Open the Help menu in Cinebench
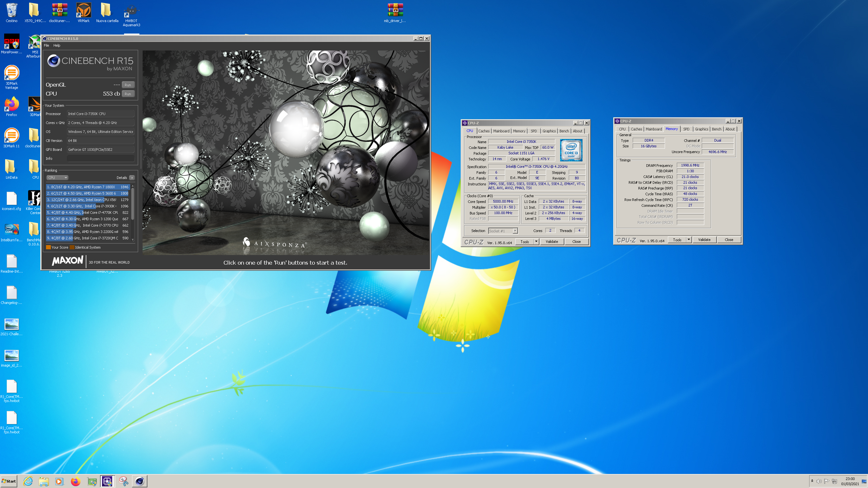This screenshot has height=488, width=868. (57, 45)
